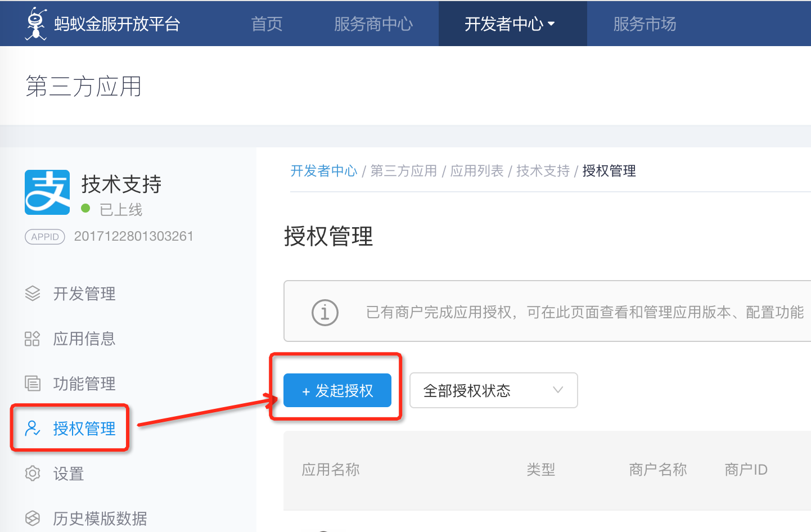Click the 开发管理 layers icon
This screenshot has width=811, height=532.
click(33, 294)
